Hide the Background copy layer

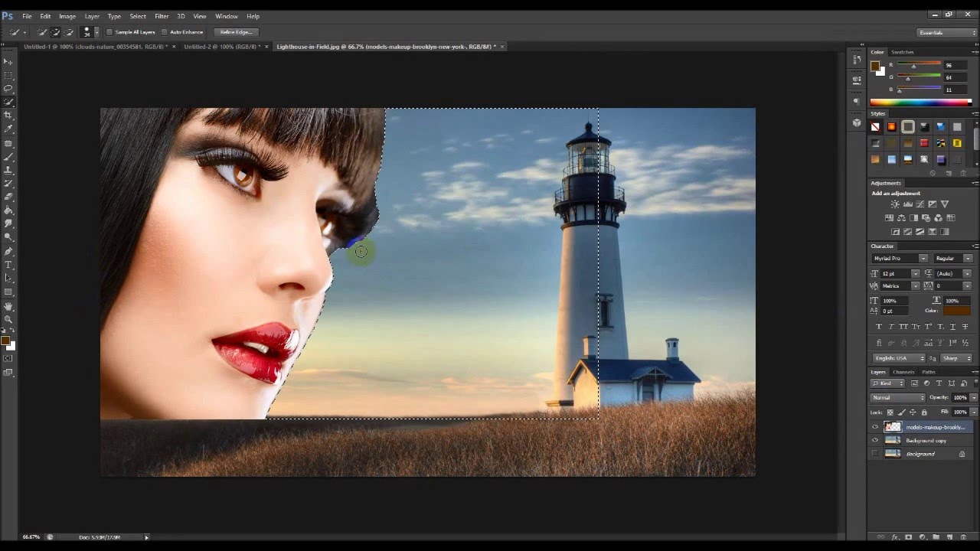875,441
